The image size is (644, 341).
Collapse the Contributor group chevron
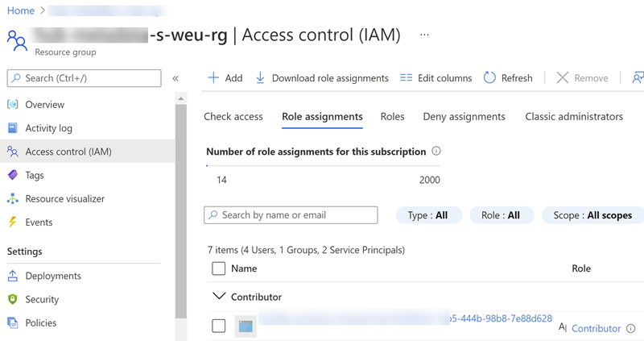(x=219, y=296)
